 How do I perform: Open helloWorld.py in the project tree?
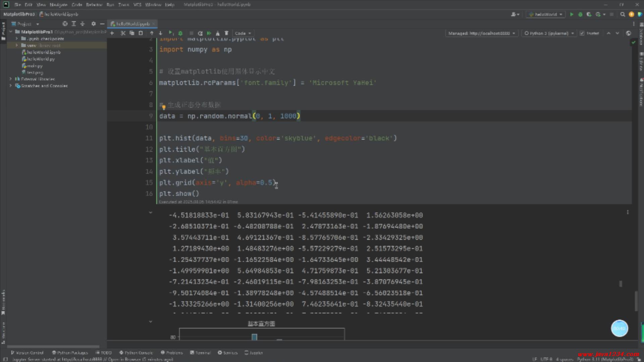click(41, 59)
